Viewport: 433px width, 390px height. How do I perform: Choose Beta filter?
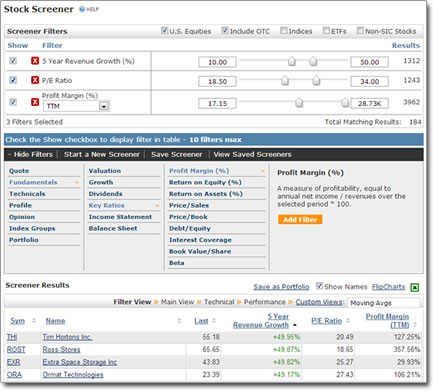(x=177, y=263)
